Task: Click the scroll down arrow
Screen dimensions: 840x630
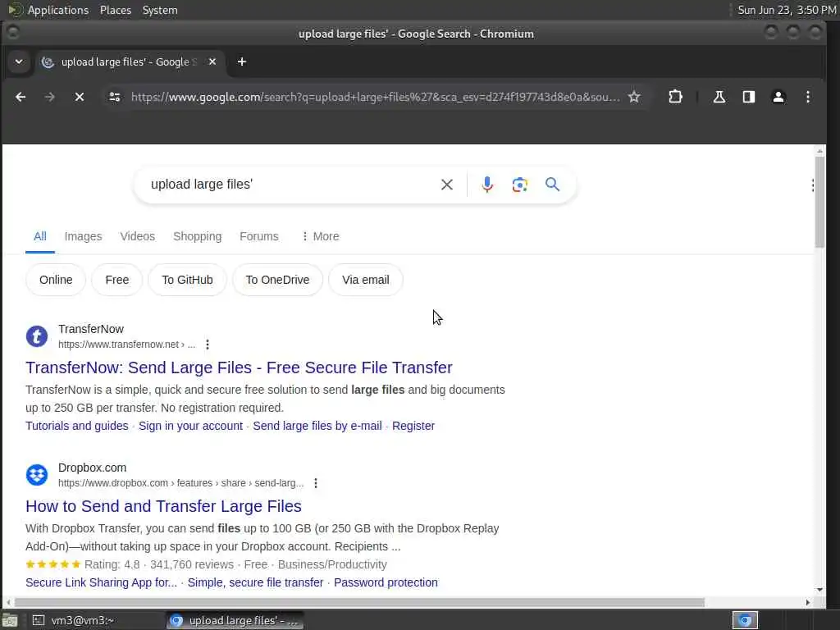Action: pos(819,589)
